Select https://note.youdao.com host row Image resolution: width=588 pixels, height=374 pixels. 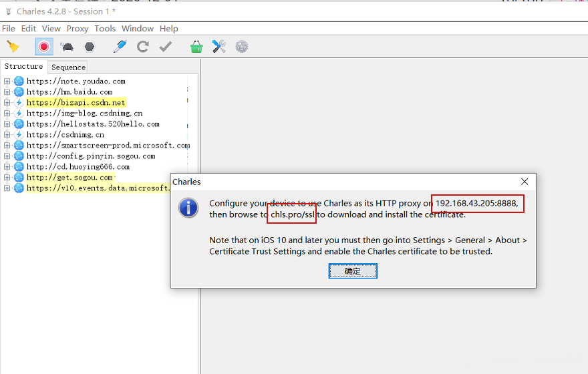76,81
